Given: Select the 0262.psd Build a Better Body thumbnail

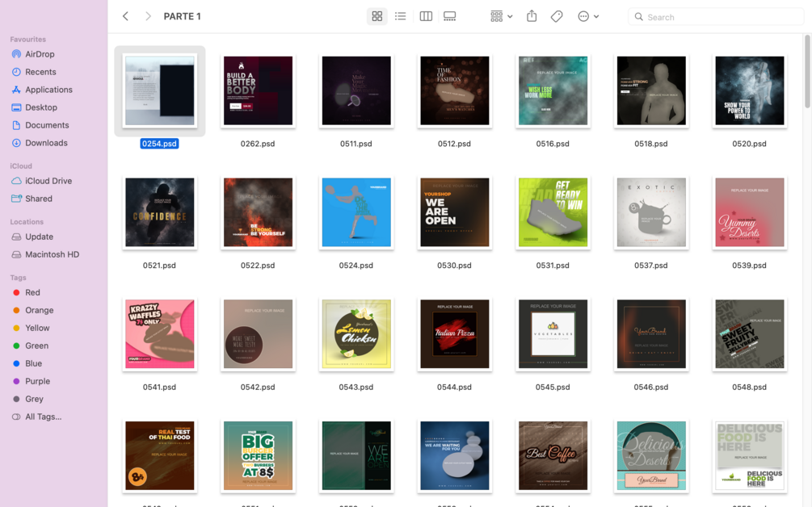Looking at the screenshot, I should pyautogui.click(x=258, y=90).
